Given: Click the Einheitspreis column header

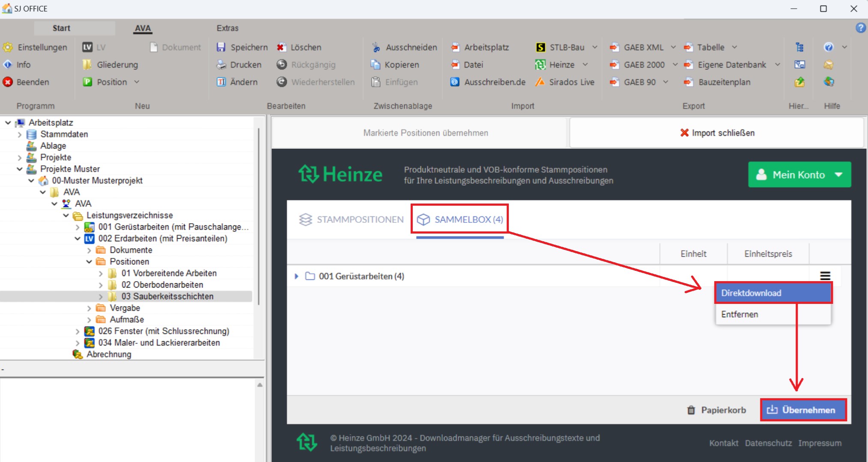Looking at the screenshot, I should [768, 254].
